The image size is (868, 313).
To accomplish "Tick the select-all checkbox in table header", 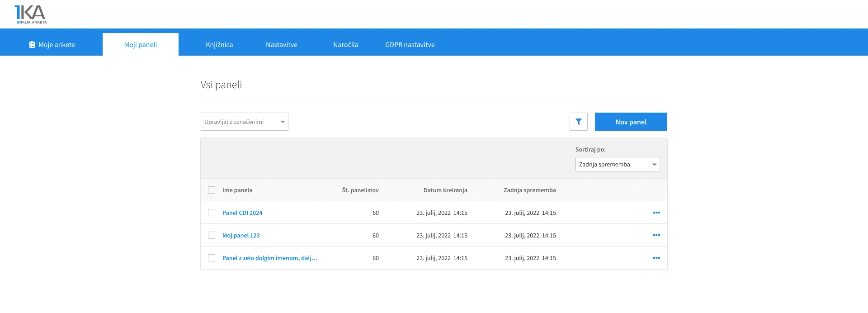I will pyautogui.click(x=212, y=190).
